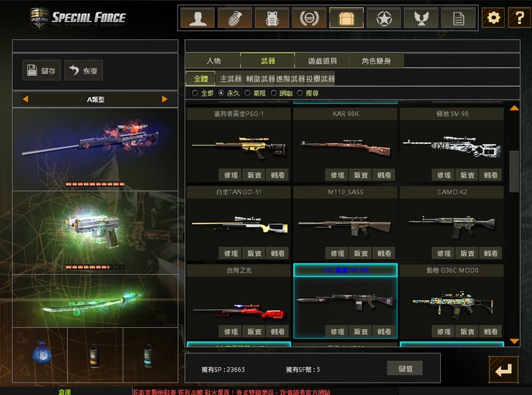
Task: Open the winged eagle badge icon
Action: click(x=421, y=18)
